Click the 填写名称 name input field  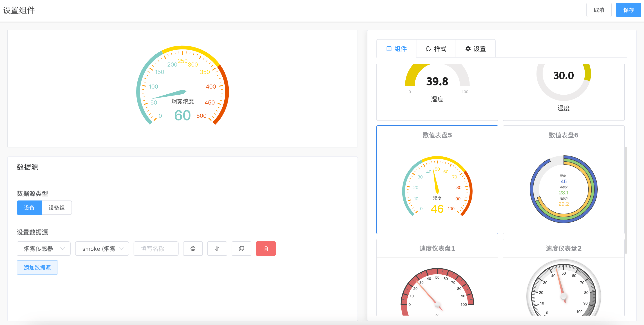point(156,249)
